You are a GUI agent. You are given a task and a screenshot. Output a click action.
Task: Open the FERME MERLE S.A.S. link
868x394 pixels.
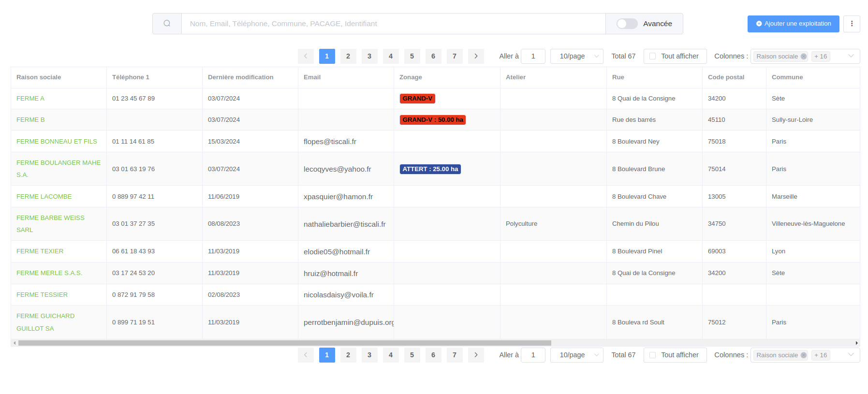click(x=49, y=273)
